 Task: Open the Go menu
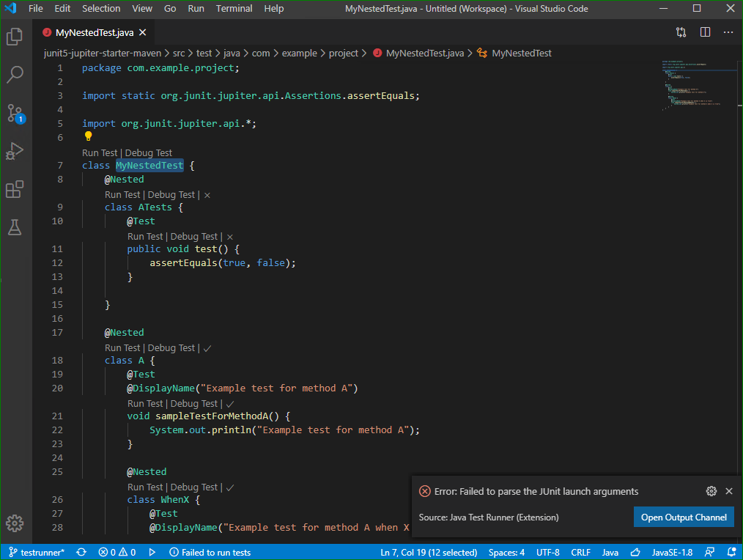click(170, 9)
